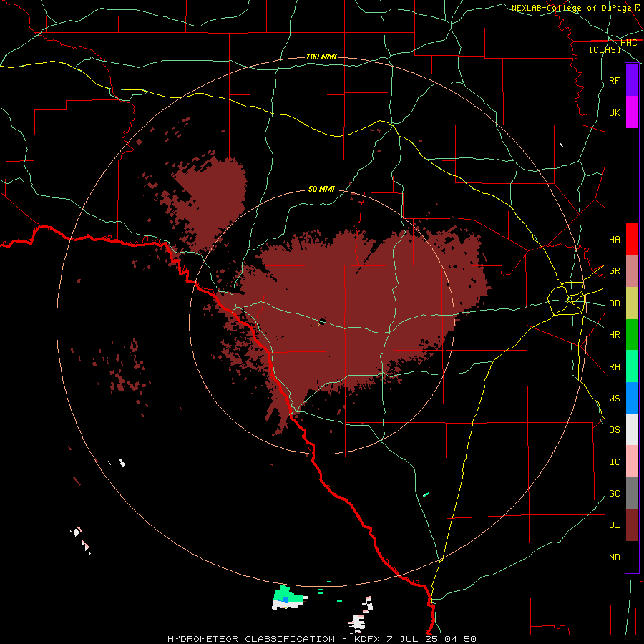Screen dimensions: 644x644
Task: Click the KDFX radar site marker at center
Action: pyautogui.click(x=322, y=321)
